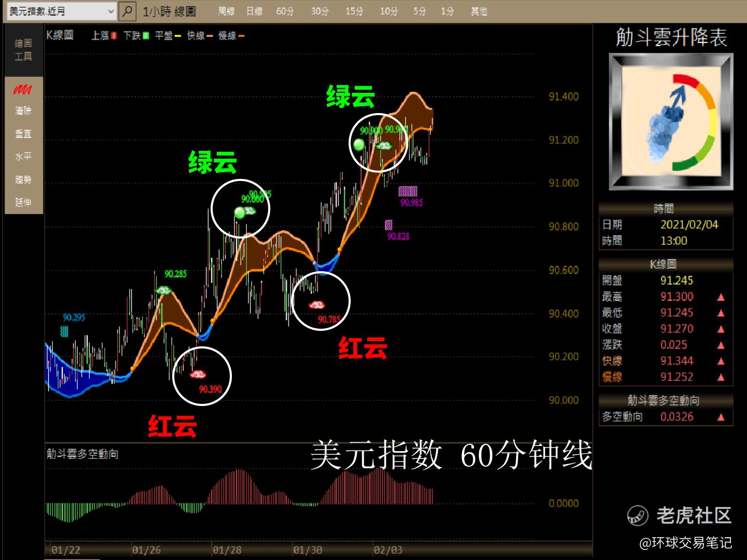The width and height of the screenshot is (747, 560).
Task: Click the 平盤 yellow legend swatch
Action: [x=177, y=36]
